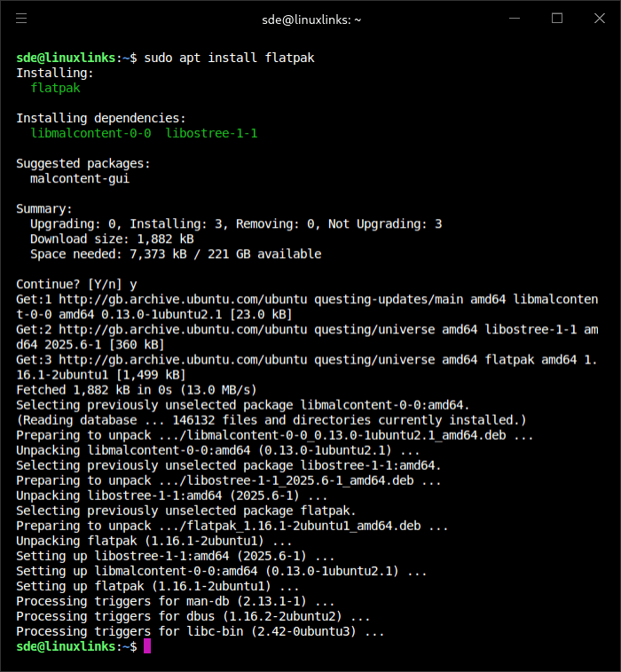Click 'Setting up flatpak (1.16.1-2ubuntu1)' line
The height and width of the screenshot is (672, 621).
point(157,586)
